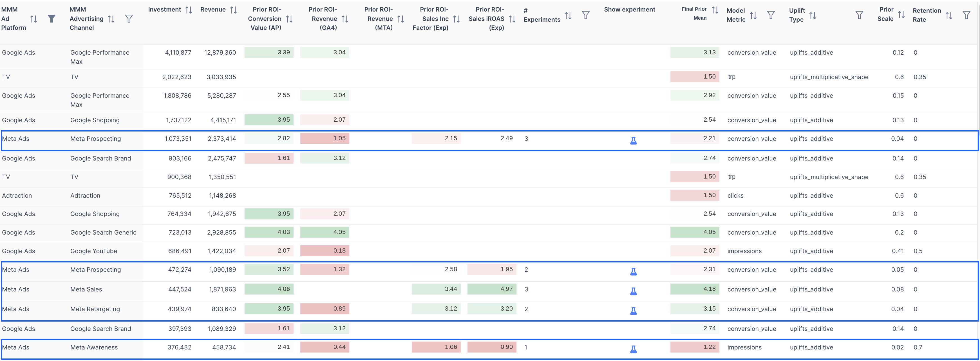Sort by Prior ROI-Revenue (GA4)
Screen dimensions: 980x361
click(x=345, y=19)
